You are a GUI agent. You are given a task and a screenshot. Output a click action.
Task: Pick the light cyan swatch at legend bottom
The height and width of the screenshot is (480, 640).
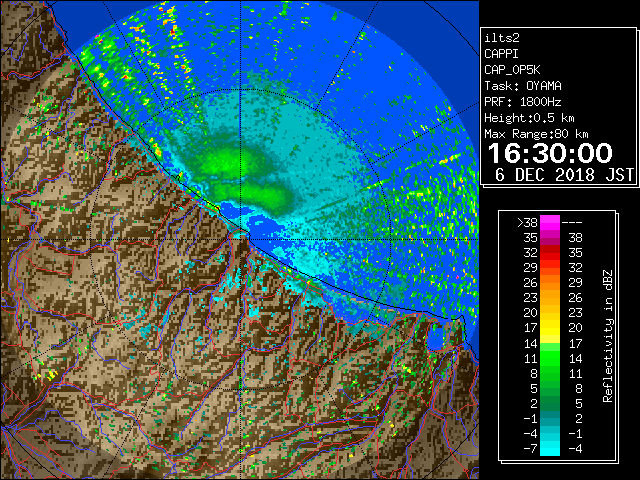[550, 449]
